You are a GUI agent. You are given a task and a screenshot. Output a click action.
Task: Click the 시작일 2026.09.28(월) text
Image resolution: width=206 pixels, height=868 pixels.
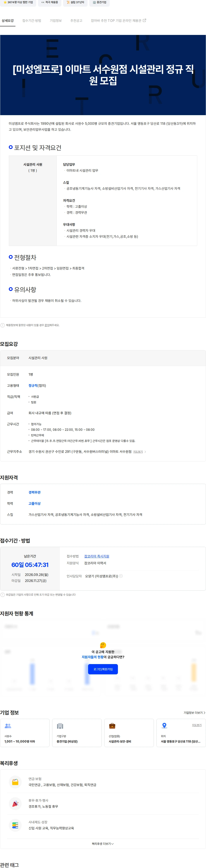(30, 574)
